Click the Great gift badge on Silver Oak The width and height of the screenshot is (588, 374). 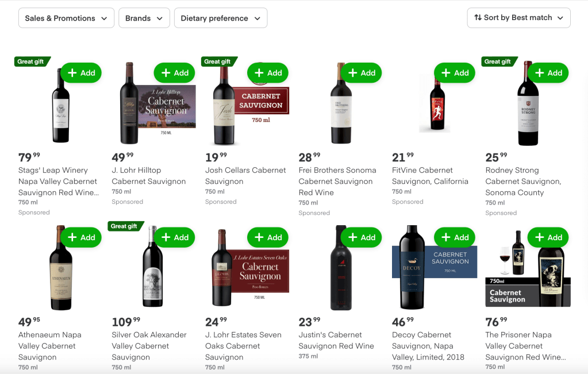click(x=125, y=226)
